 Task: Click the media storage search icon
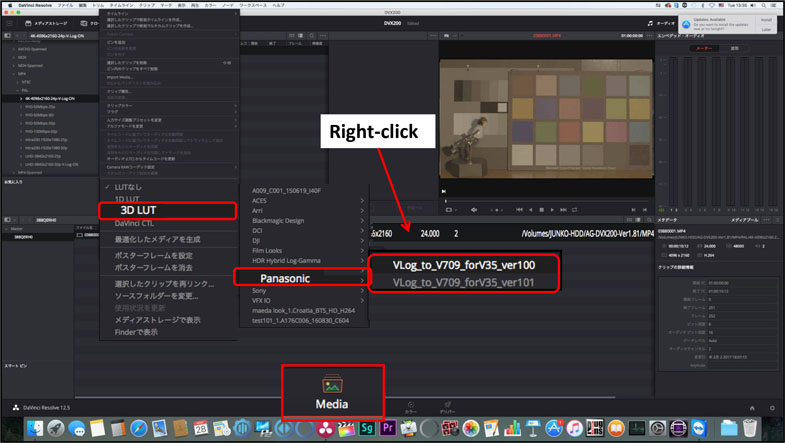coord(311,36)
